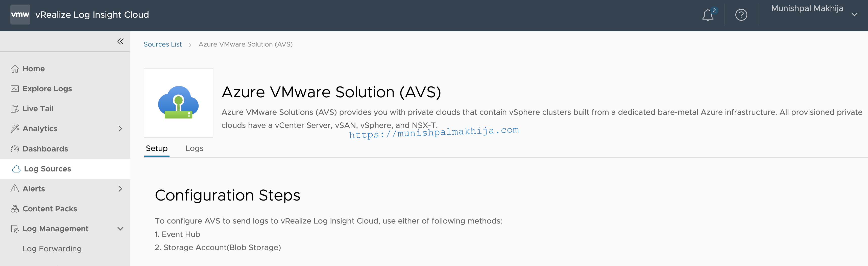
Task: Click the Azure VMware Solution (AVS) page heading
Action: pyautogui.click(x=331, y=92)
